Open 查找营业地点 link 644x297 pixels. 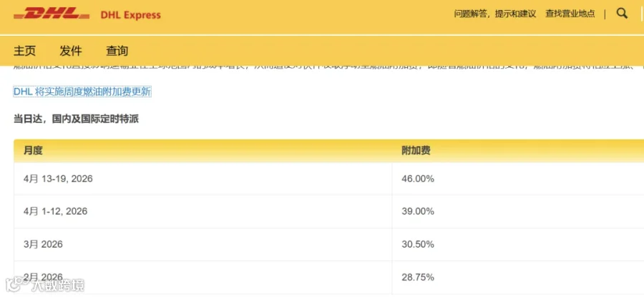click(x=570, y=14)
